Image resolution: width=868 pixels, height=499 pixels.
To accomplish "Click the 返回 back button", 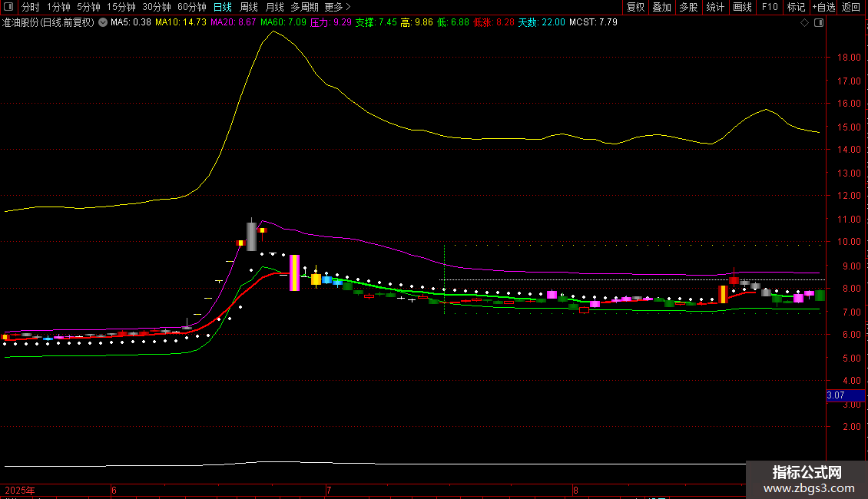I will point(851,7).
